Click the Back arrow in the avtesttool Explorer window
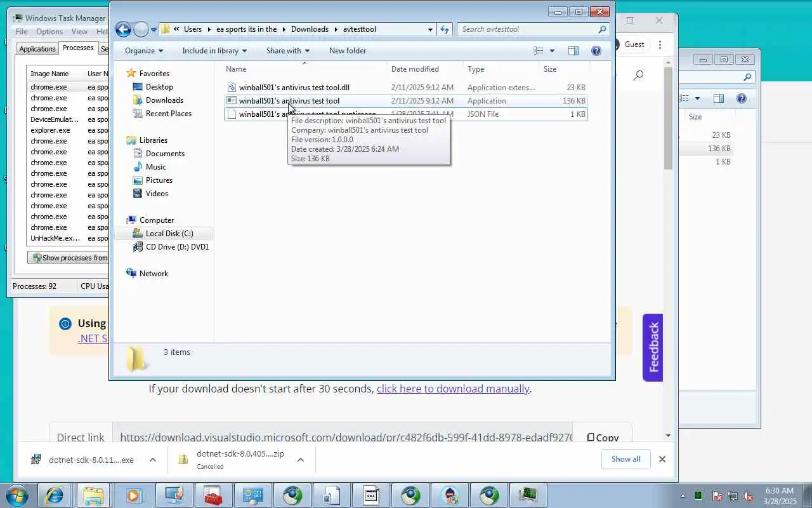 click(123, 29)
